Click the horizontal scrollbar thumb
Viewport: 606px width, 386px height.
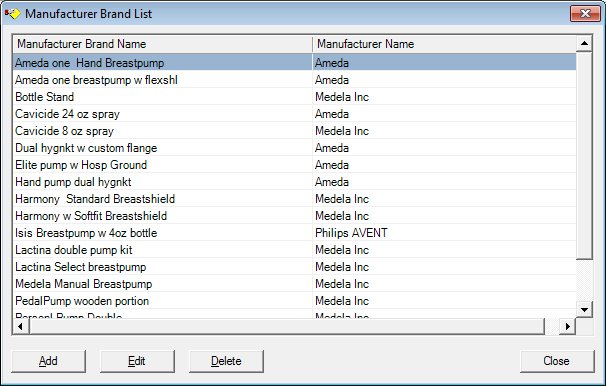287,326
